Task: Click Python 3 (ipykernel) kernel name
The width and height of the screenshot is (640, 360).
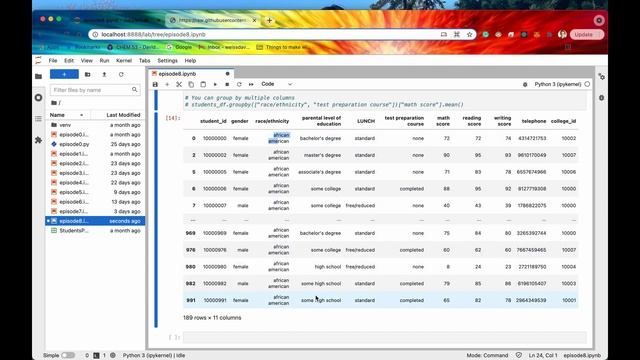Action: 558,84
